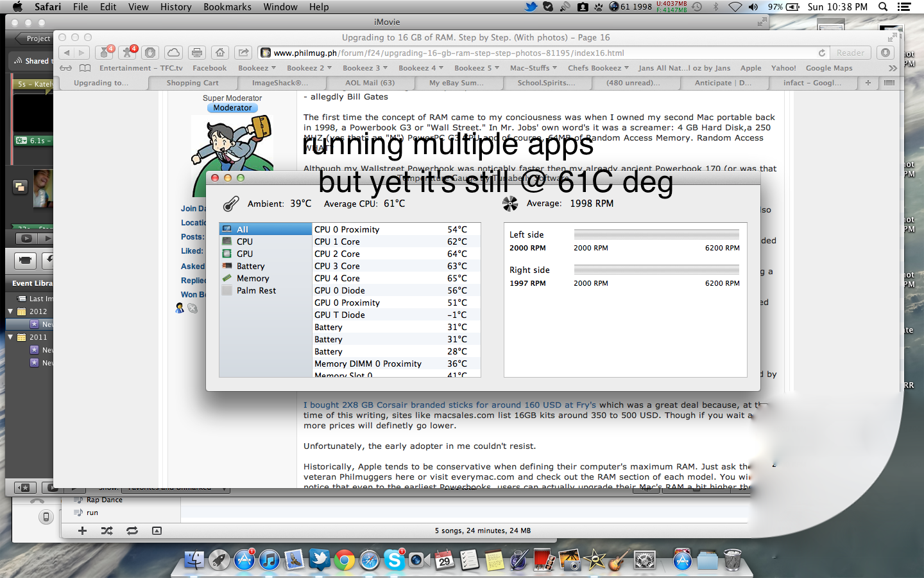Screen dimensions: 924x578
Task: Click the Wi-Fi status icon in menu bar
Action: [x=735, y=7]
